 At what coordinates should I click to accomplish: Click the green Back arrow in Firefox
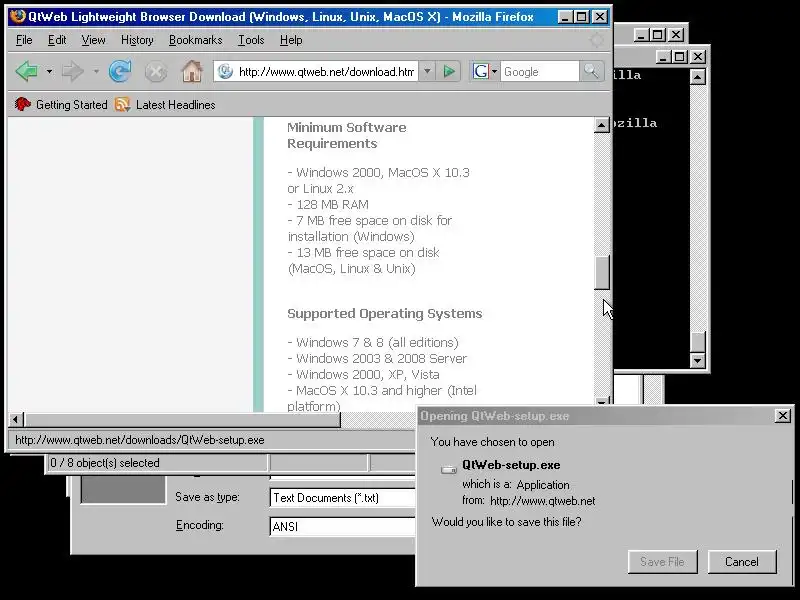coord(27,71)
